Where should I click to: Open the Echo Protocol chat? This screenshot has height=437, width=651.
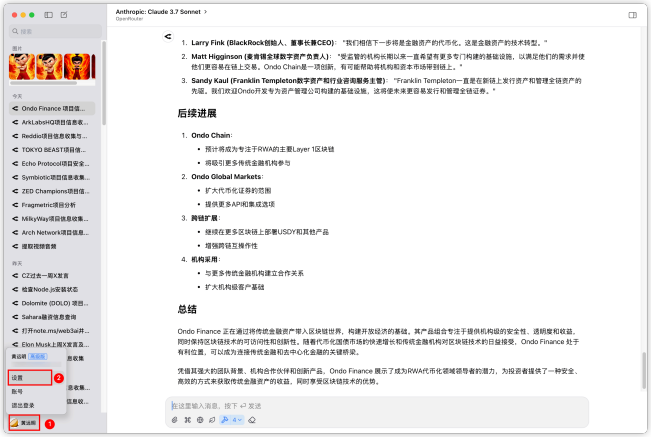(52, 164)
